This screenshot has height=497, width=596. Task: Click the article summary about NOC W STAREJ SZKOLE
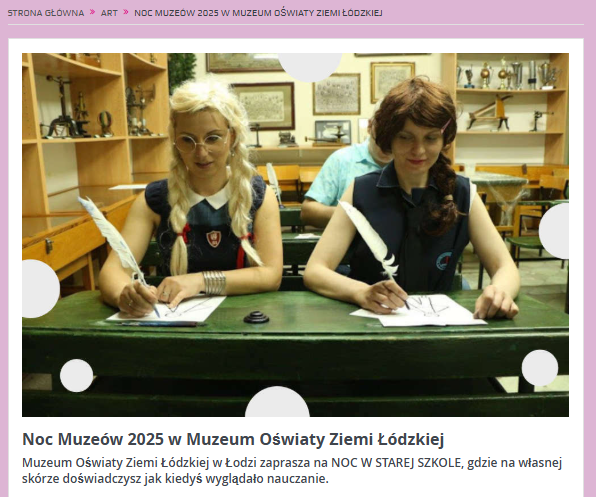(292, 471)
